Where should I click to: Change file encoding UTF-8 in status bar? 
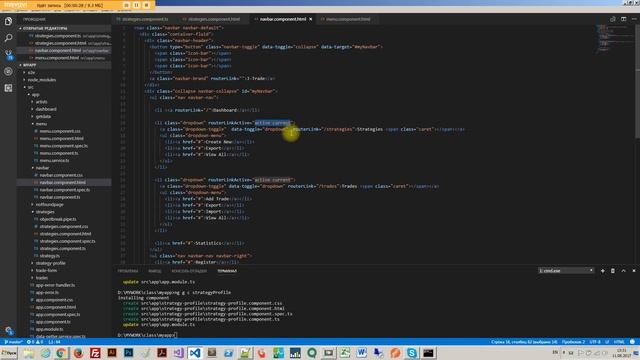coord(595,342)
